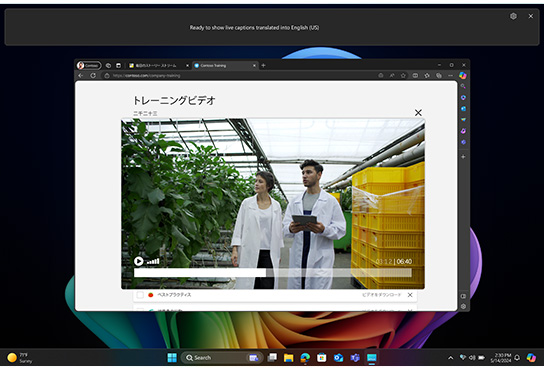Screen dimensions: 544x370
Task: Click the first icon right of address bar
Action: (x=381, y=75)
